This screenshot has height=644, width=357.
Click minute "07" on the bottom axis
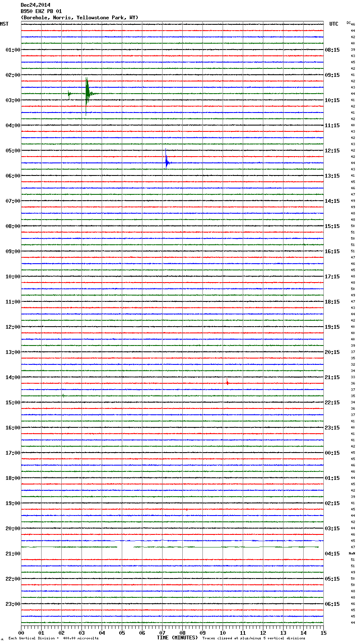[163, 633]
